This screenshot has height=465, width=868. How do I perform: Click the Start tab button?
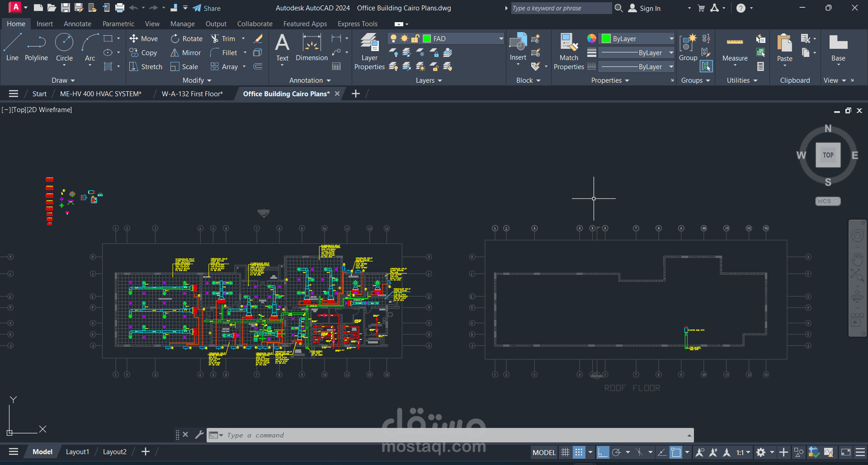39,94
